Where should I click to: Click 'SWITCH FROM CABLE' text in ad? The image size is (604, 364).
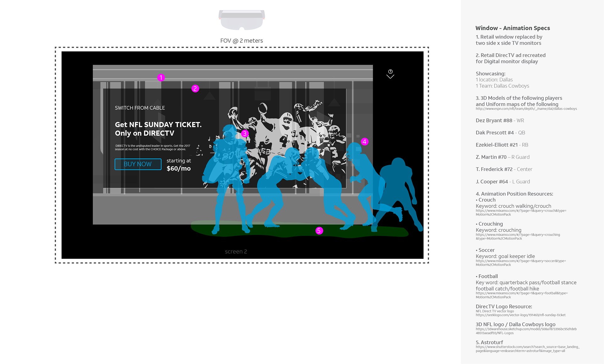pos(140,108)
